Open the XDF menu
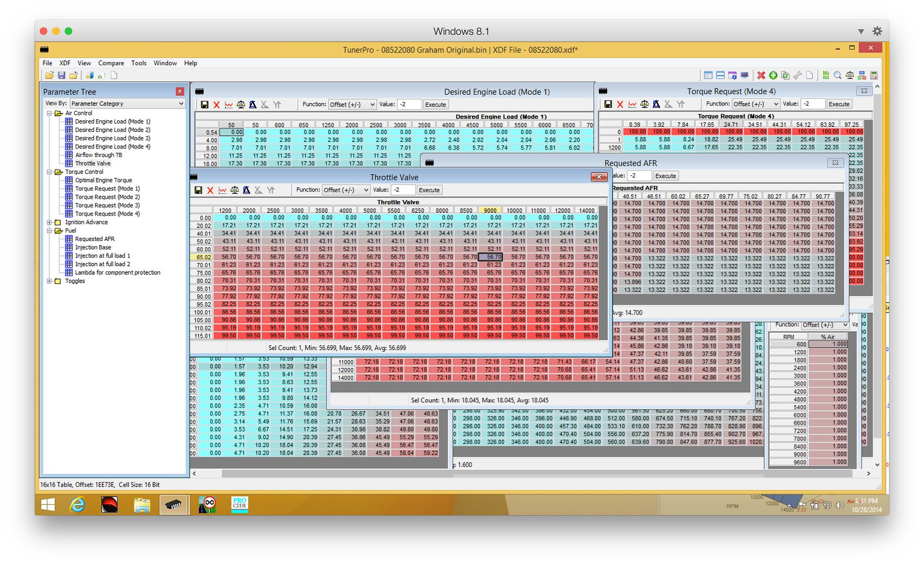 pos(65,63)
